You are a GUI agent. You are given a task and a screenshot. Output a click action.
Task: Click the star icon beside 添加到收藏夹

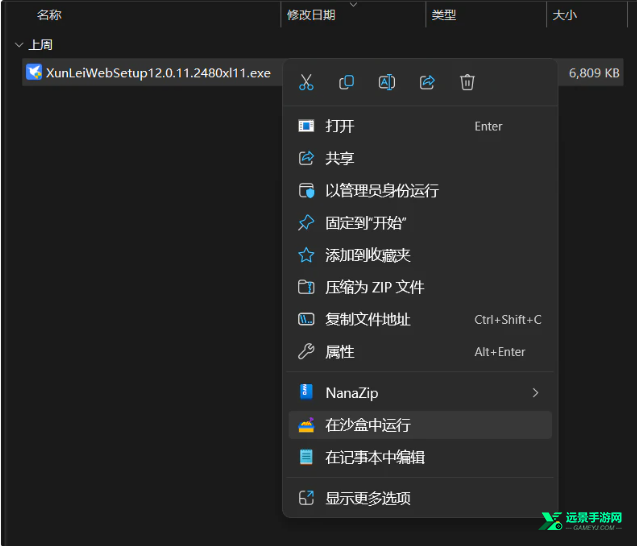click(306, 255)
